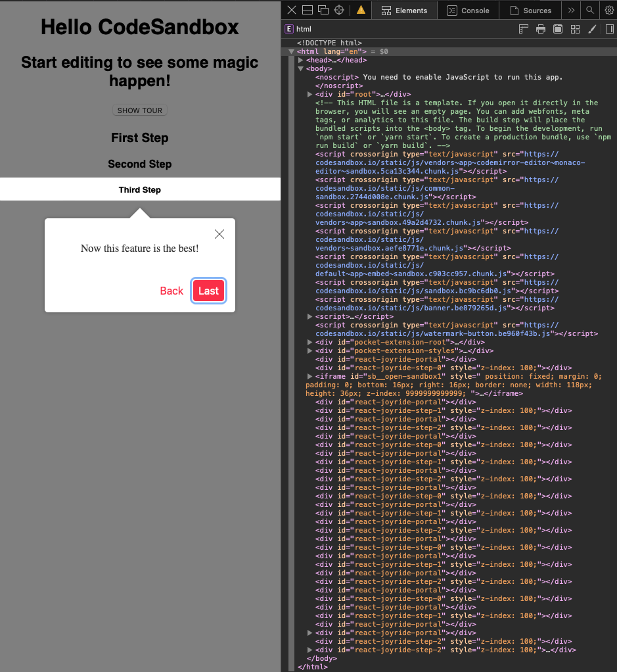
Task: Open inspector settings gear
Action: (609, 11)
